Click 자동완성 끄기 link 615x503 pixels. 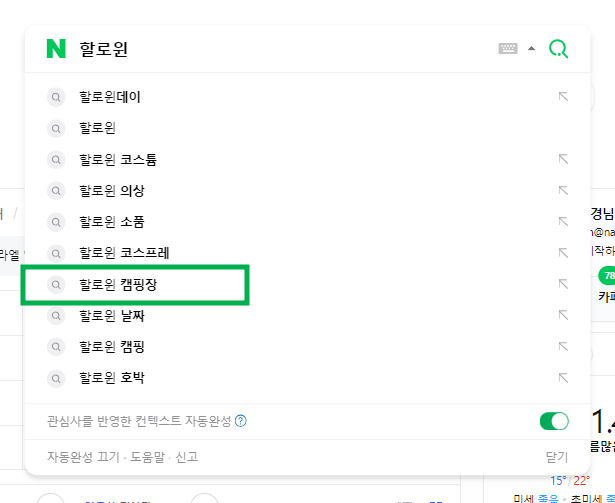point(83,457)
